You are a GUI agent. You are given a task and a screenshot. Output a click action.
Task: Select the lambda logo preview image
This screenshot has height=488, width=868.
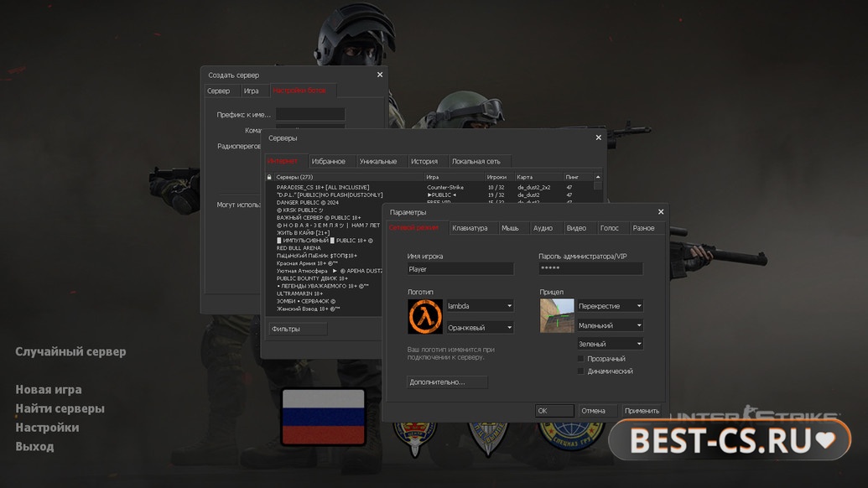(425, 316)
